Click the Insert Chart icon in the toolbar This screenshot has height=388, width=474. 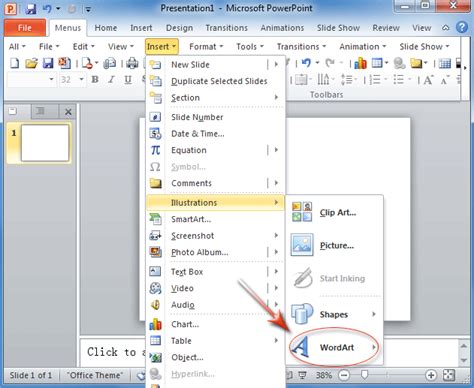(x=360, y=63)
